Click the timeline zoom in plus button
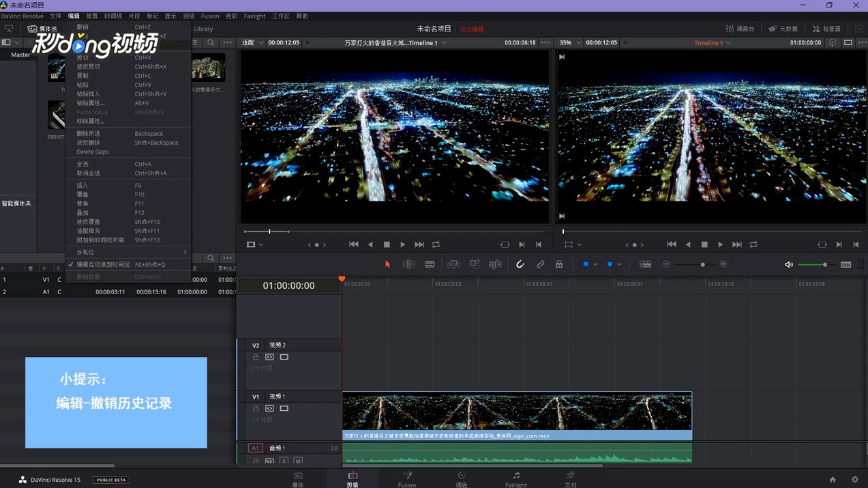868x488 pixels. (x=723, y=264)
